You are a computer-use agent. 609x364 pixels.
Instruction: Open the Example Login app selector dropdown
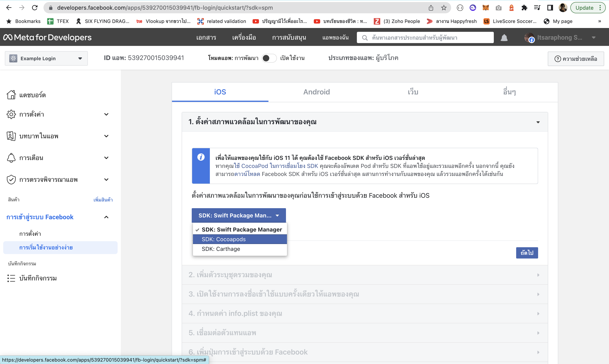[46, 58]
